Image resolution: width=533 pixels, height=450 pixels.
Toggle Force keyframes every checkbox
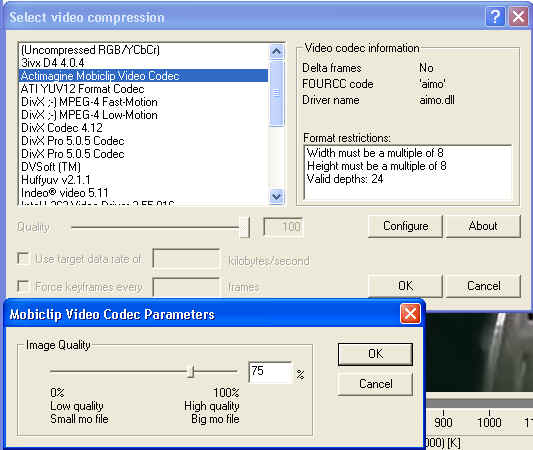coord(23,286)
